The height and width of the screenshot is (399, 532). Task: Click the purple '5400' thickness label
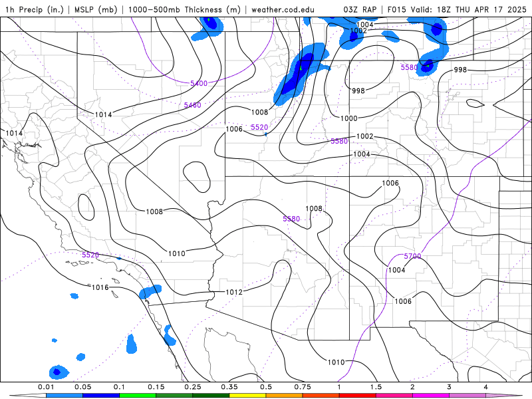(199, 83)
